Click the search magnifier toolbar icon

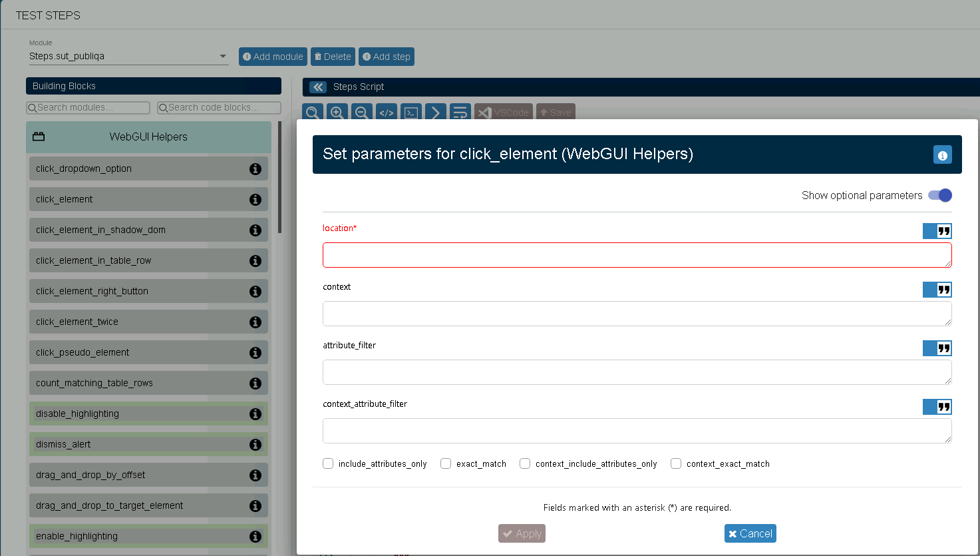click(x=313, y=113)
